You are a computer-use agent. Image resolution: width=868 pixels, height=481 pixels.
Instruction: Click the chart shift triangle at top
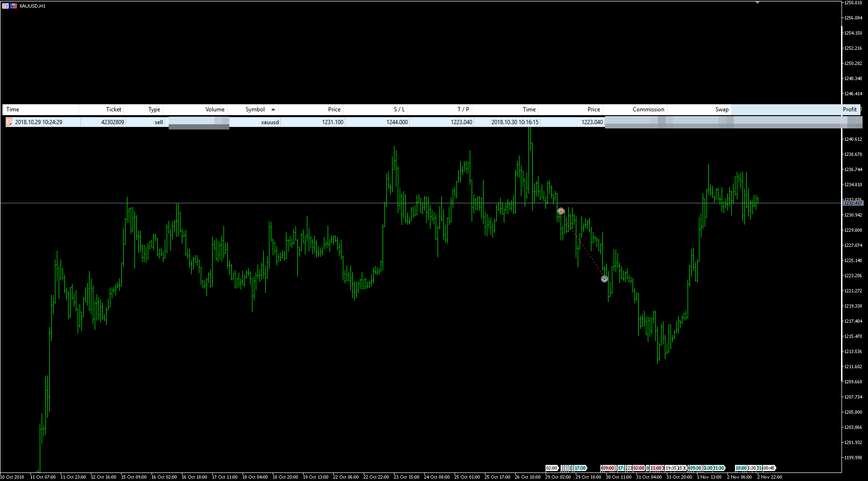click(x=757, y=3)
